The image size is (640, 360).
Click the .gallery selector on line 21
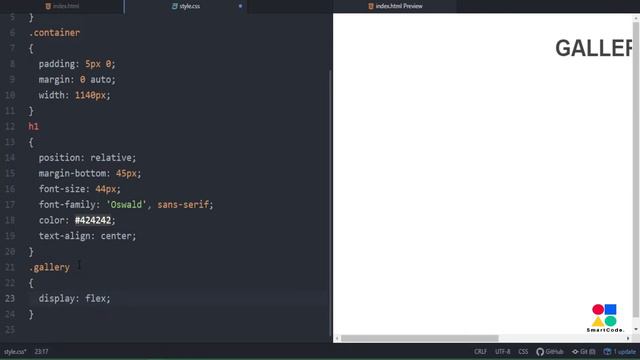tap(49, 267)
